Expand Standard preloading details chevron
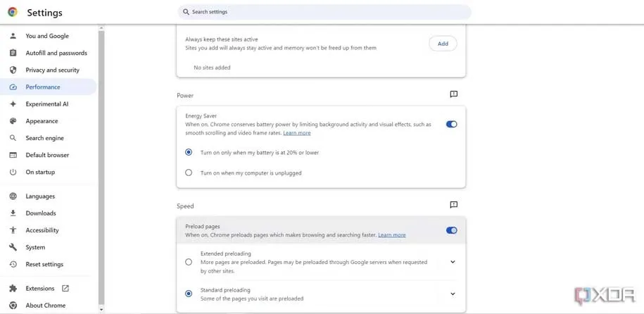This screenshot has height=314, width=644. click(453, 294)
